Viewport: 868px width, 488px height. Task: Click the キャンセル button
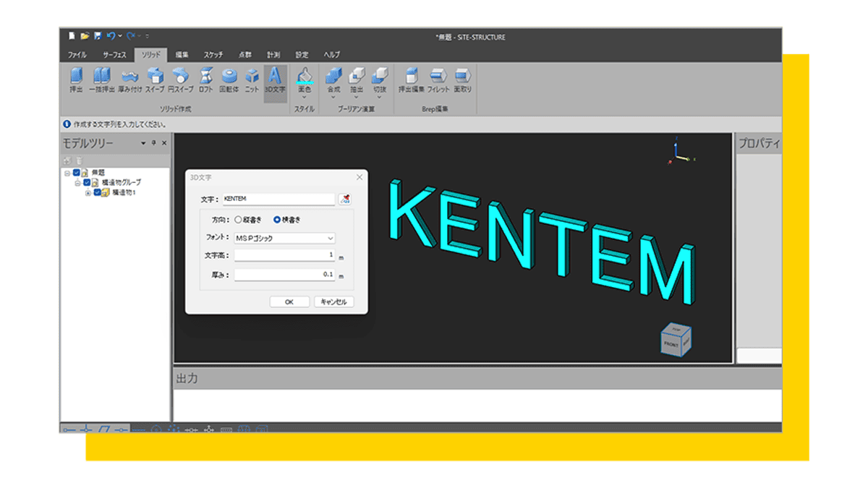tap(333, 302)
